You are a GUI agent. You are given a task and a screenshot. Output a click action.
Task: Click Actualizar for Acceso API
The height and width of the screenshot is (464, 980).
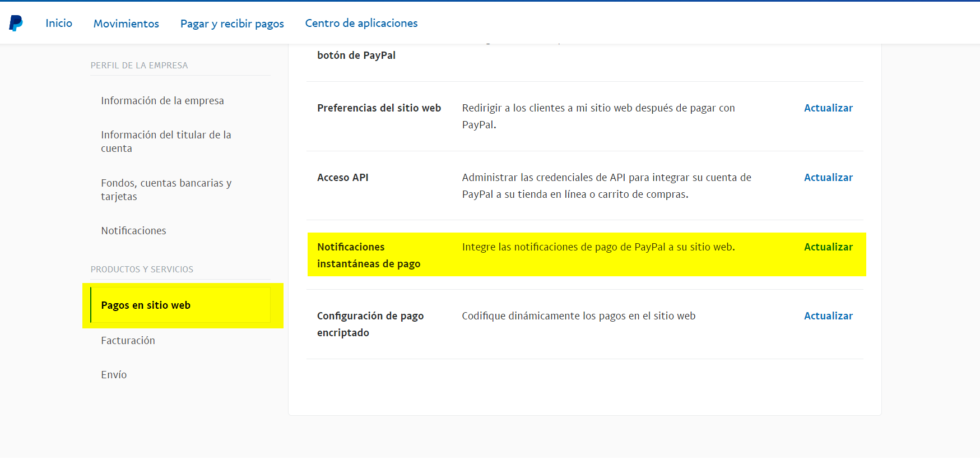click(828, 178)
